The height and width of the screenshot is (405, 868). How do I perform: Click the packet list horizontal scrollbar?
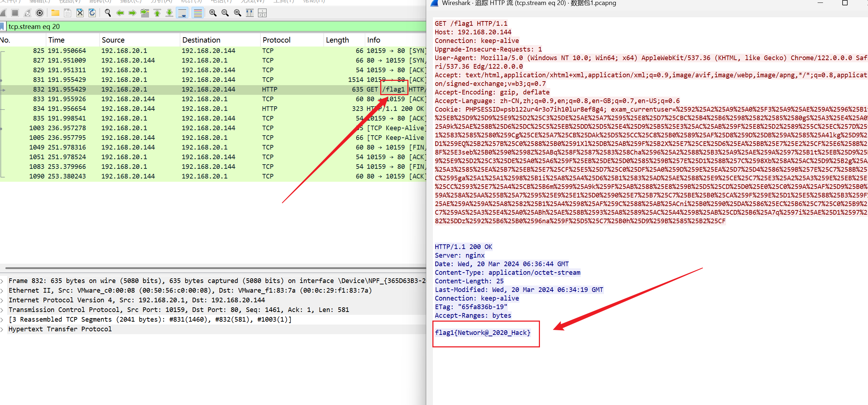click(214, 268)
